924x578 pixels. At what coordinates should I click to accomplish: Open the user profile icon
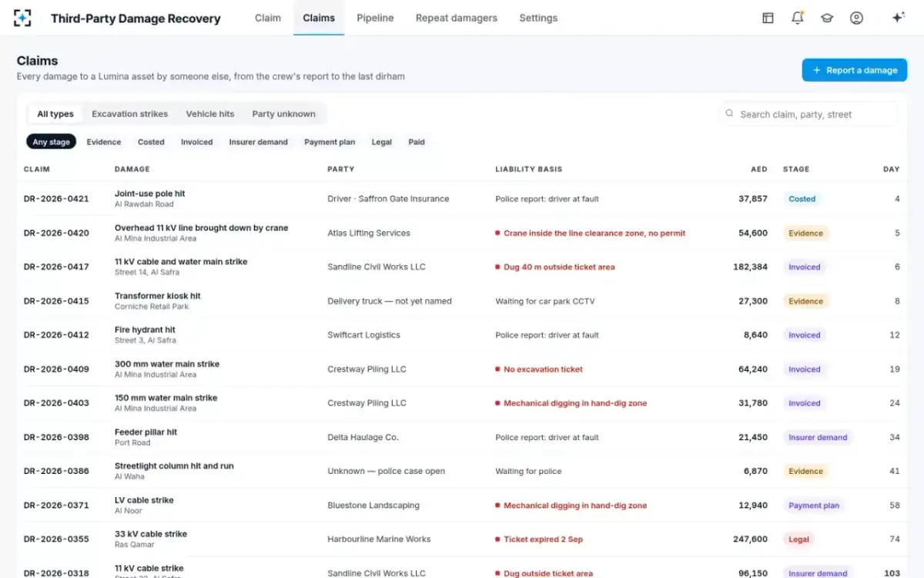point(856,18)
